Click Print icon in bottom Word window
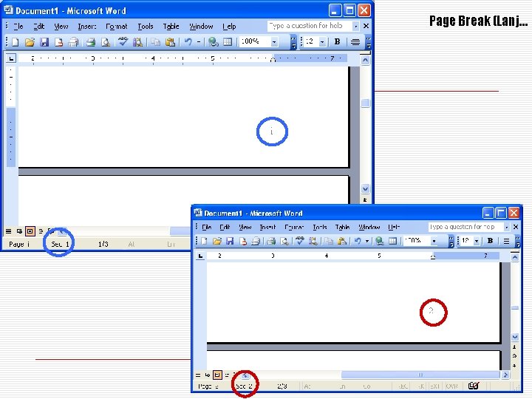 pos(270,241)
